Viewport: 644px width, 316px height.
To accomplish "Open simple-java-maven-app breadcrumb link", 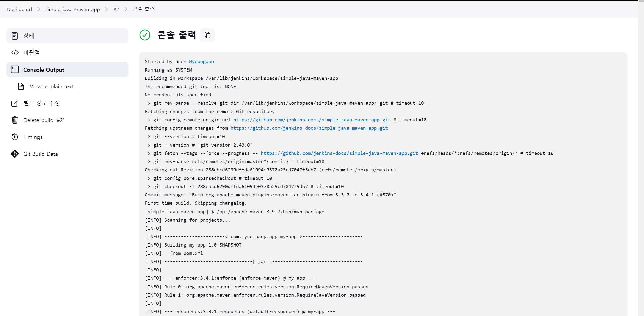I will (x=72, y=9).
